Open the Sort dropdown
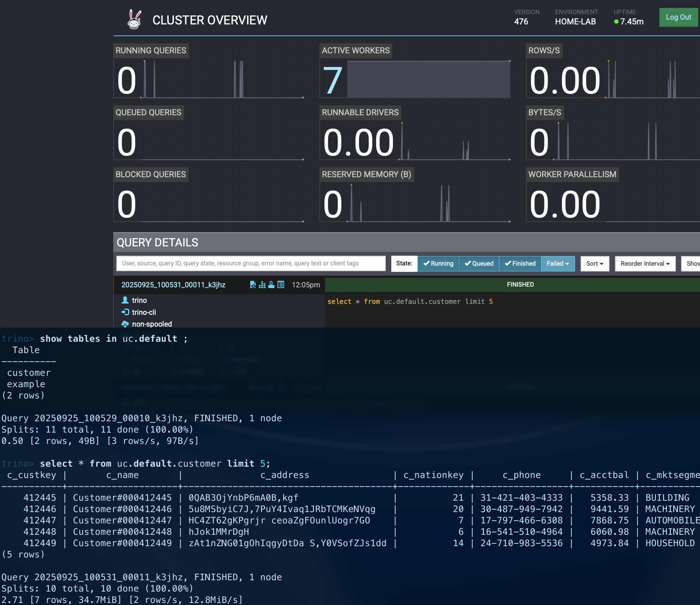The image size is (700, 605). (595, 264)
